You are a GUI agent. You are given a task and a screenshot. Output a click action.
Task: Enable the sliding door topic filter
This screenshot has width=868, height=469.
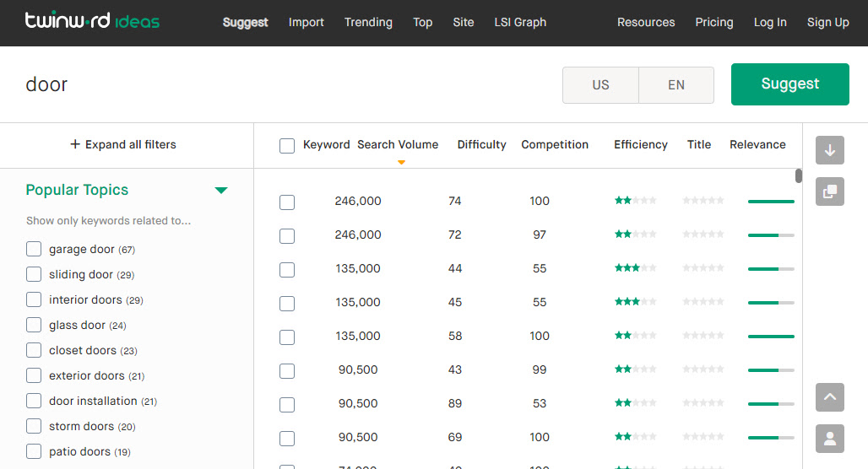click(x=34, y=274)
